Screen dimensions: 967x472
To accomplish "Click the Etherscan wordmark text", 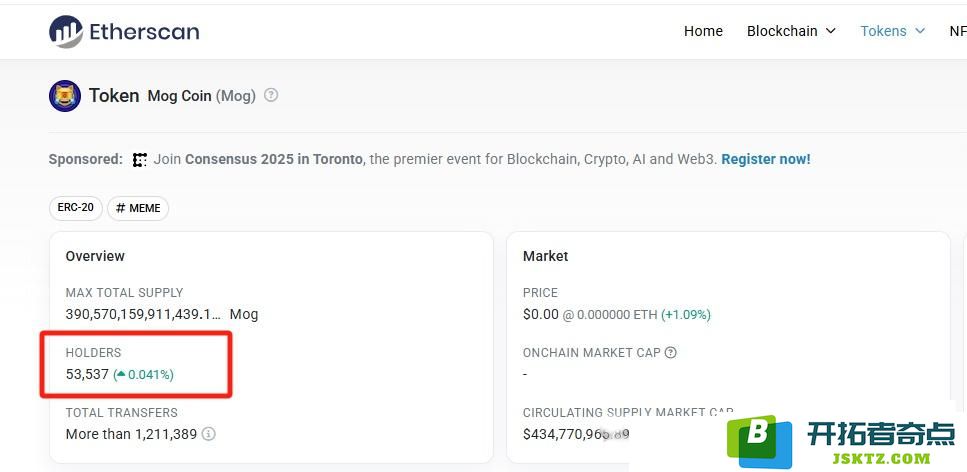I will [144, 31].
